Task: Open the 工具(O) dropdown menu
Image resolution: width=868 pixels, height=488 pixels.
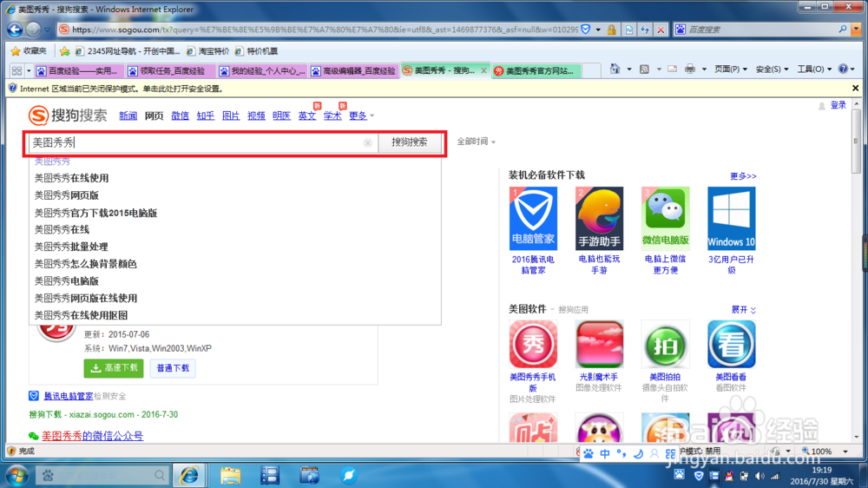Action: 814,69
